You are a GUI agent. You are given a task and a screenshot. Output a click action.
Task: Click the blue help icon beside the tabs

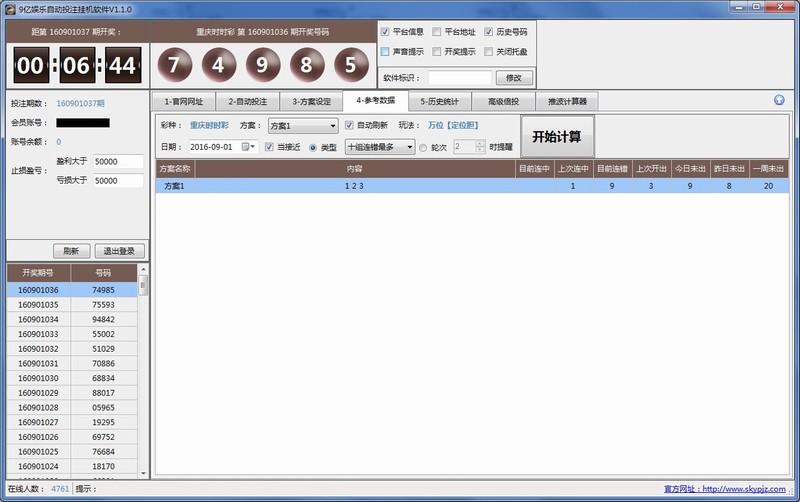click(x=779, y=100)
